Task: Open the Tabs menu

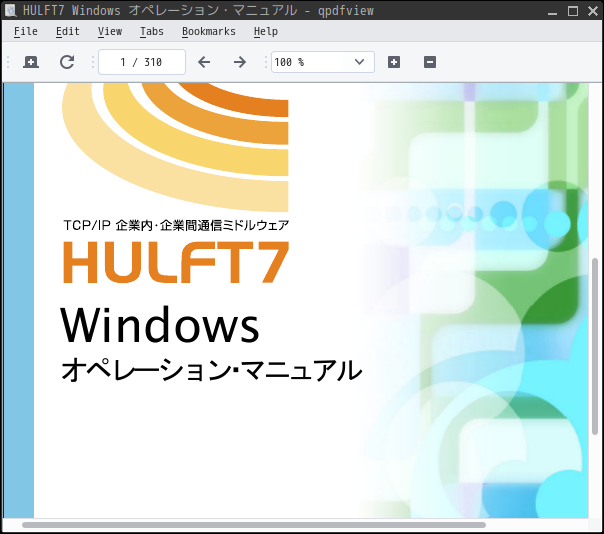Action: [x=152, y=31]
